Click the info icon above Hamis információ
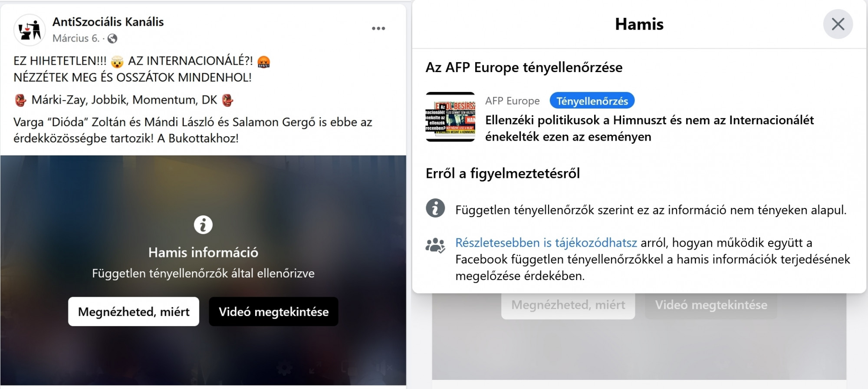The height and width of the screenshot is (389, 868). point(203,225)
